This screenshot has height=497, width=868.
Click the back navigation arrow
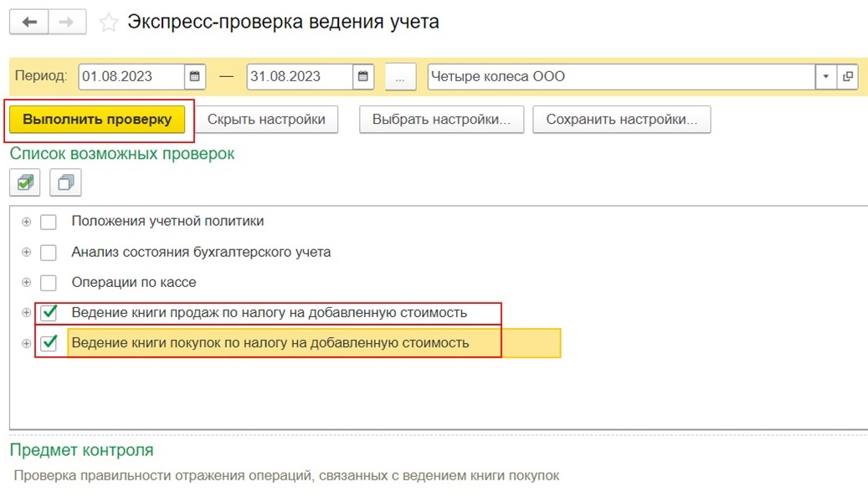[29, 22]
